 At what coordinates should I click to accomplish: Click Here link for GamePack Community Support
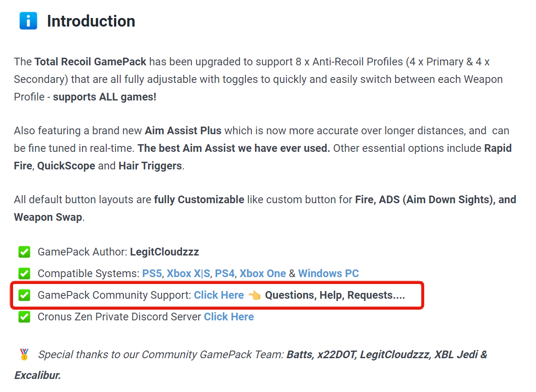[x=219, y=295]
